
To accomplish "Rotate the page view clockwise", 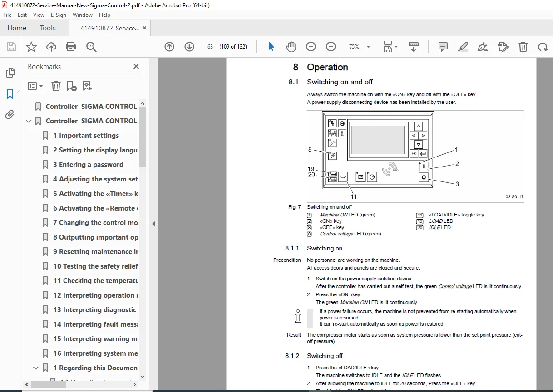I will 543,47.
